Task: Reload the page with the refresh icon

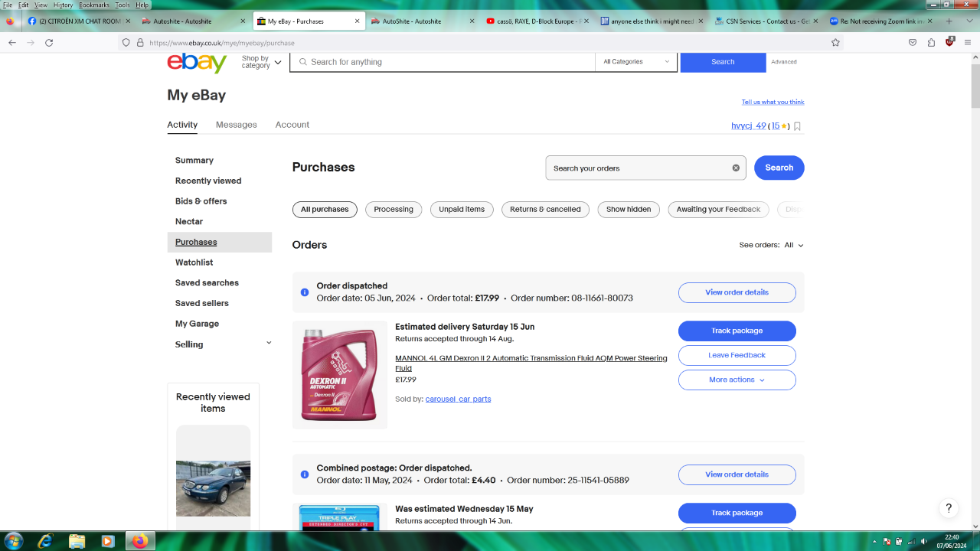Action: pos(49,43)
